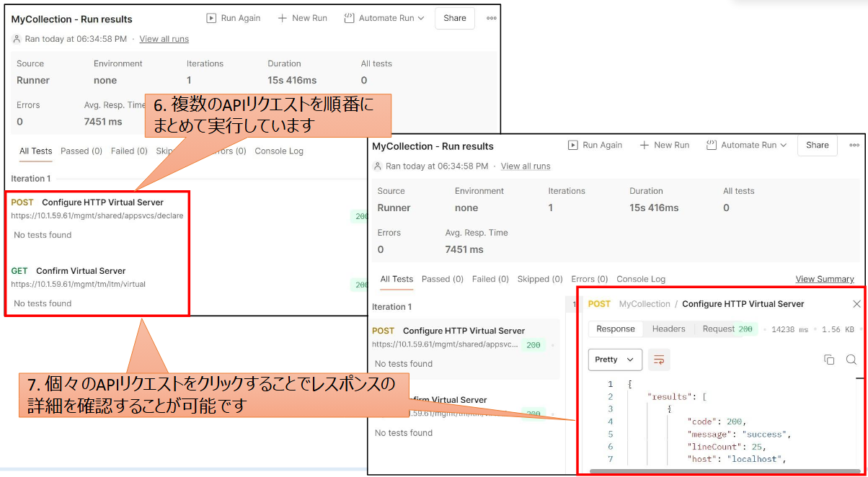
Task: Open the Console Log tab in the right window
Action: pyautogui.click(x=641, y=279)
